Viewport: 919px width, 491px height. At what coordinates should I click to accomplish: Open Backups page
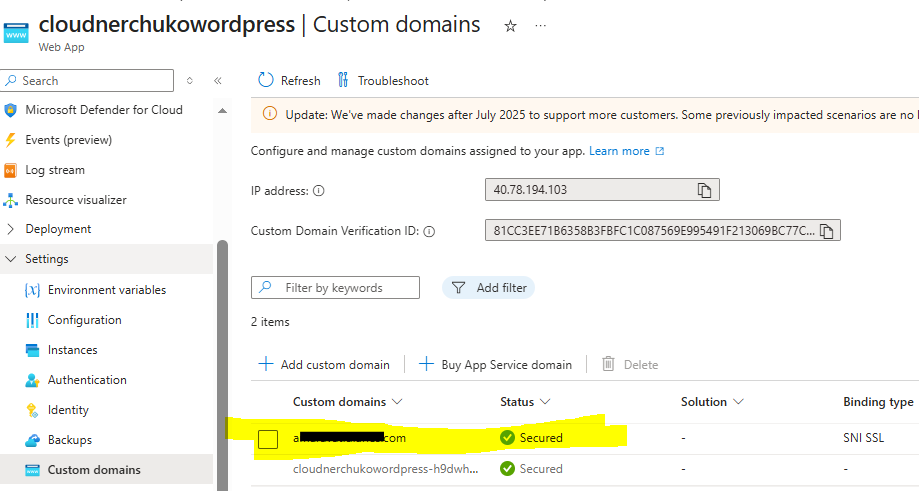pos(70,440)
